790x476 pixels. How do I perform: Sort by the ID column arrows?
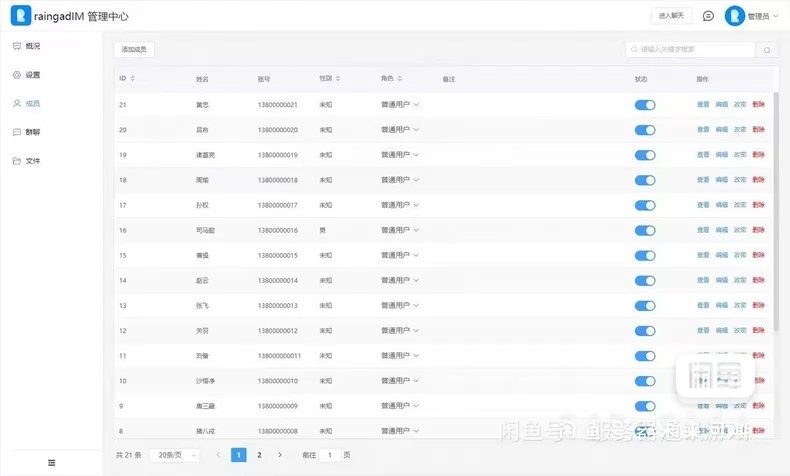(x=133, y=79)
